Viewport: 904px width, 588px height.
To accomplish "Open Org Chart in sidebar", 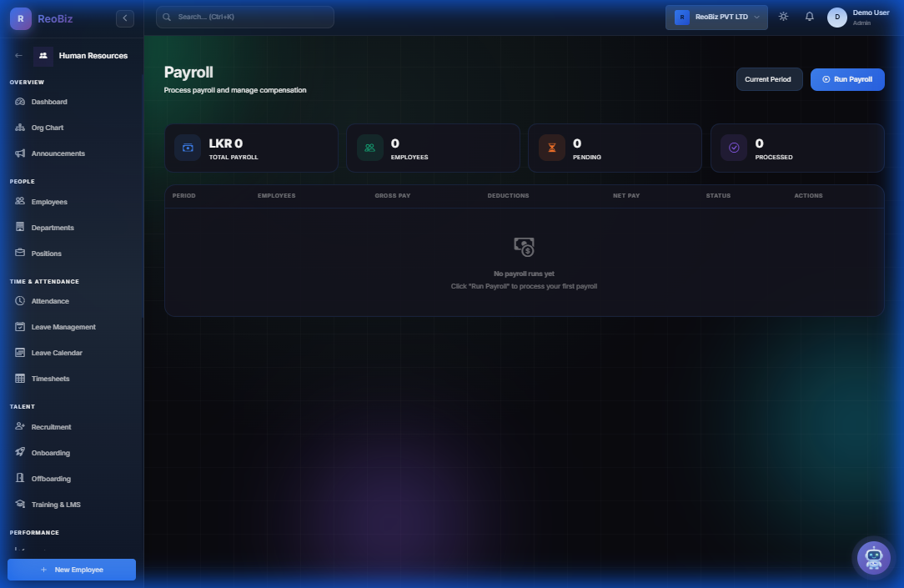I will point(48,128).
